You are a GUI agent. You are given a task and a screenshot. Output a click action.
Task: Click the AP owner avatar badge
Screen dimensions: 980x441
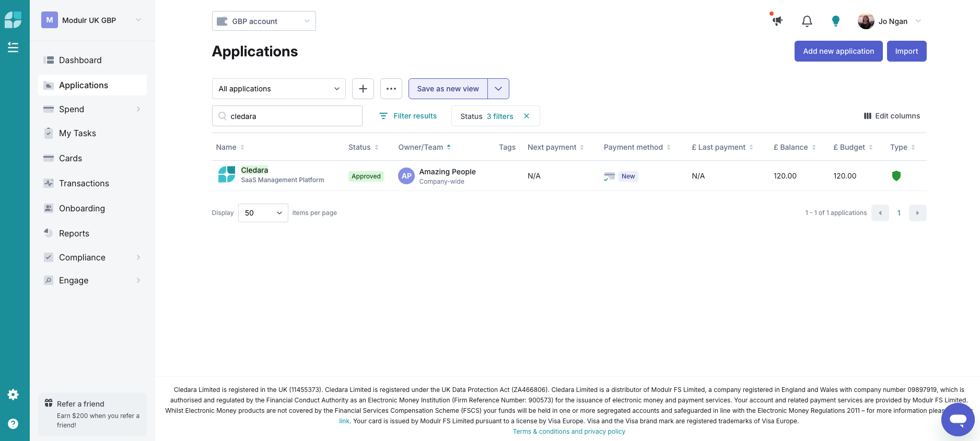pos(406,176)
